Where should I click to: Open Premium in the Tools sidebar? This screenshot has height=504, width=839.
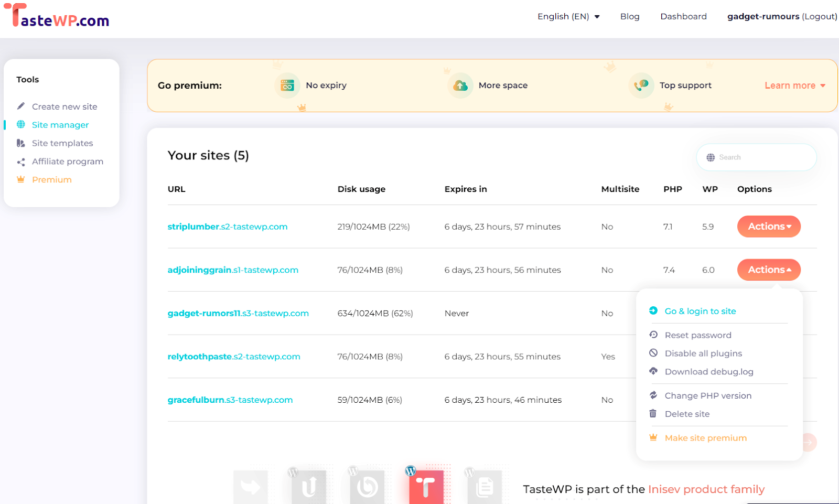(x=52, y=179)
